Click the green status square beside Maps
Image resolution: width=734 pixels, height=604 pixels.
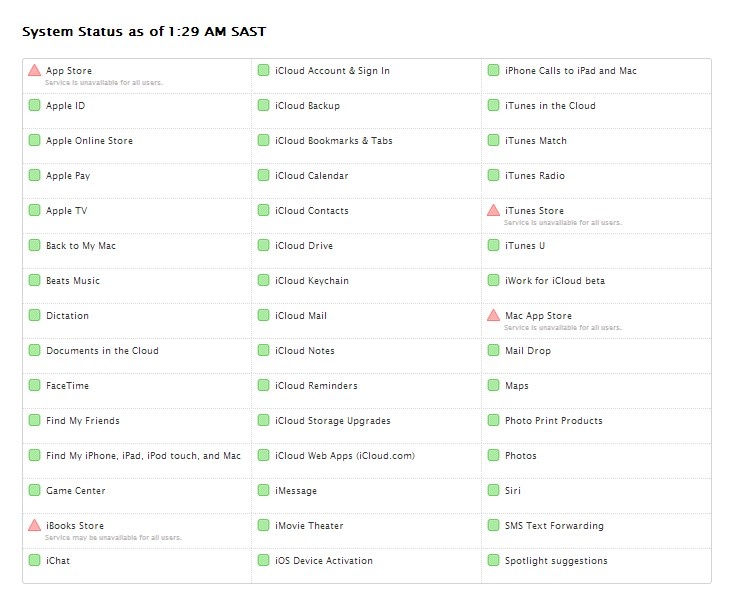pos(493,386)
